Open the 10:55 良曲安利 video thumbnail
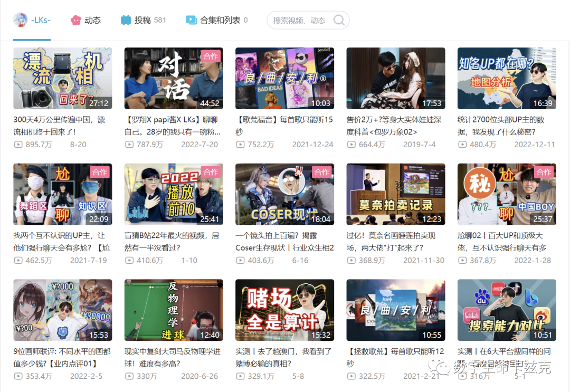The width and height of the screenshot is (570, 392). (396, 310)
